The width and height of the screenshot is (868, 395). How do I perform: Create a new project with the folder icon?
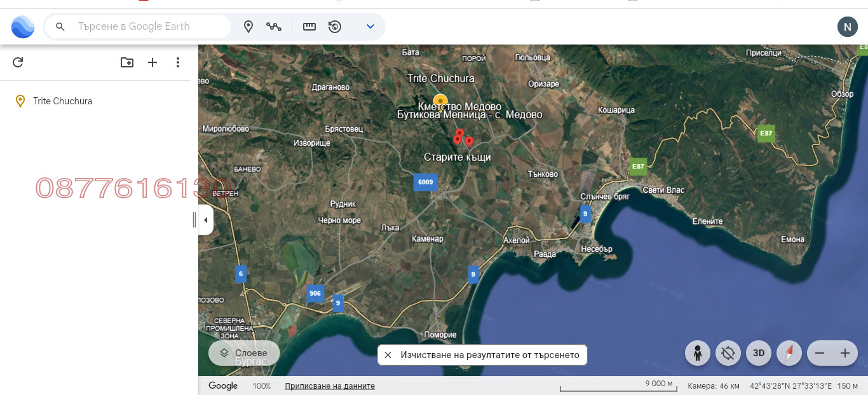127,62
